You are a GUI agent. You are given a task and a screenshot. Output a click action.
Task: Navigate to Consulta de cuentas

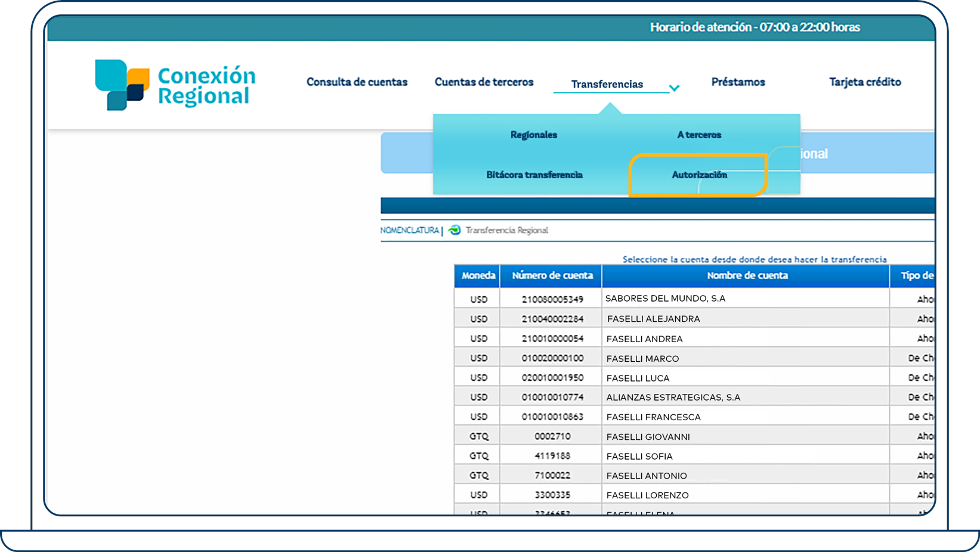pyautogui.click(x=356, y=82)
